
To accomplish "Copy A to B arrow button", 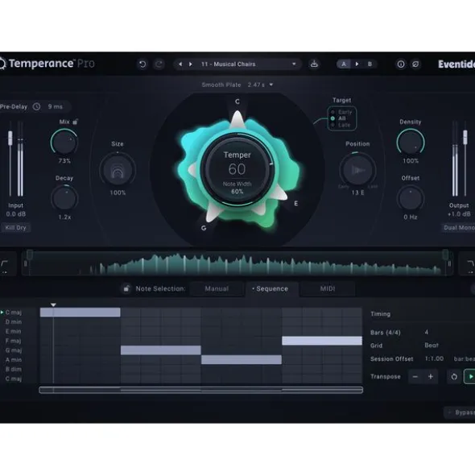I will pyautogui.click(x=357, y=64).
